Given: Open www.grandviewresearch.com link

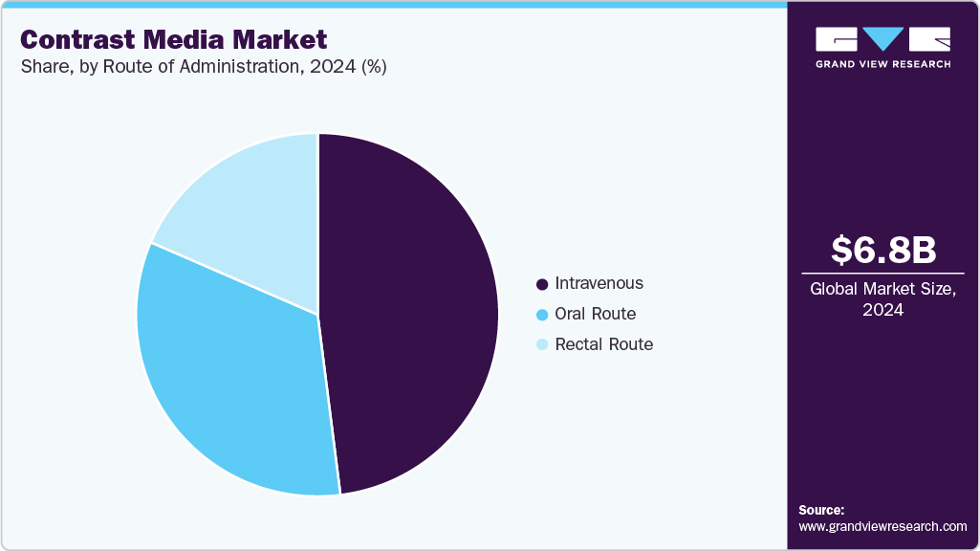Looking at the screenshot, I should point(882,524).
